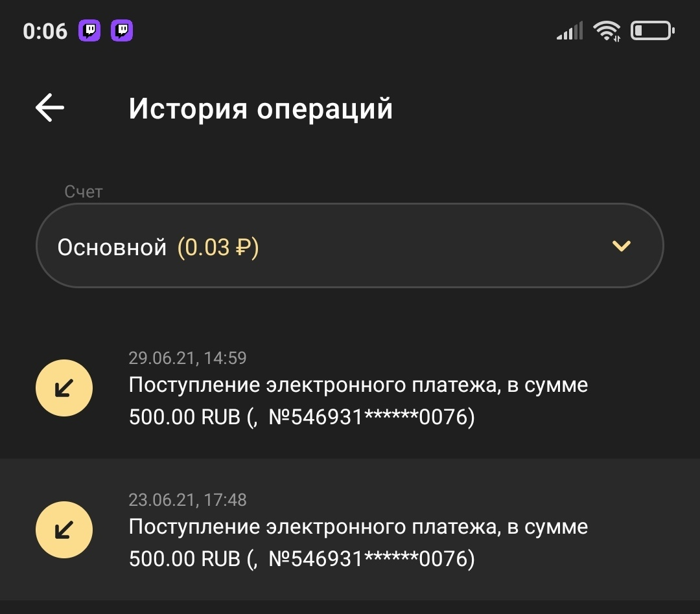Tap the back arrow
Viewport: 700px width, 614px height.
pos(50,108)
